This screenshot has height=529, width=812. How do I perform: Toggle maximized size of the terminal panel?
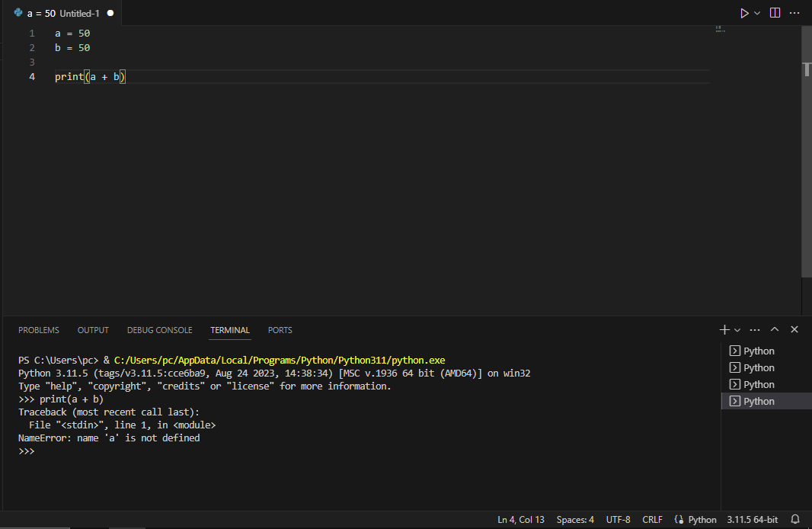(x=775, y=329)
